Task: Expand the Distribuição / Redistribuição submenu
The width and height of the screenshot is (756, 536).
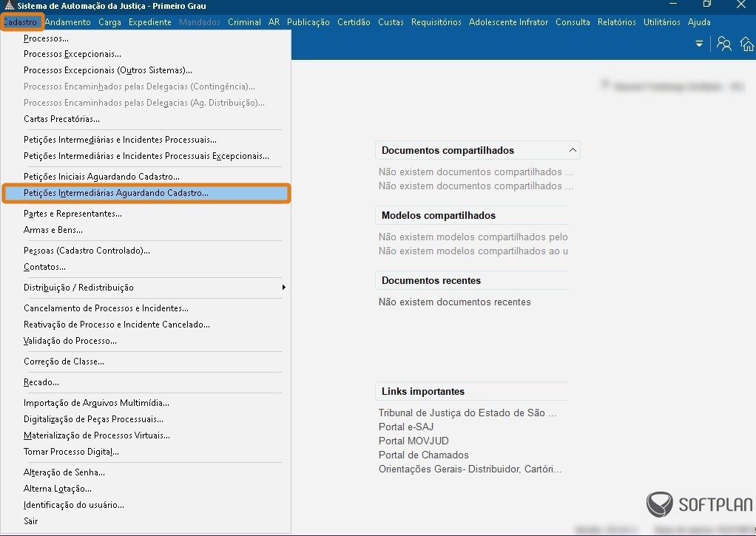Action: point(283,288)
